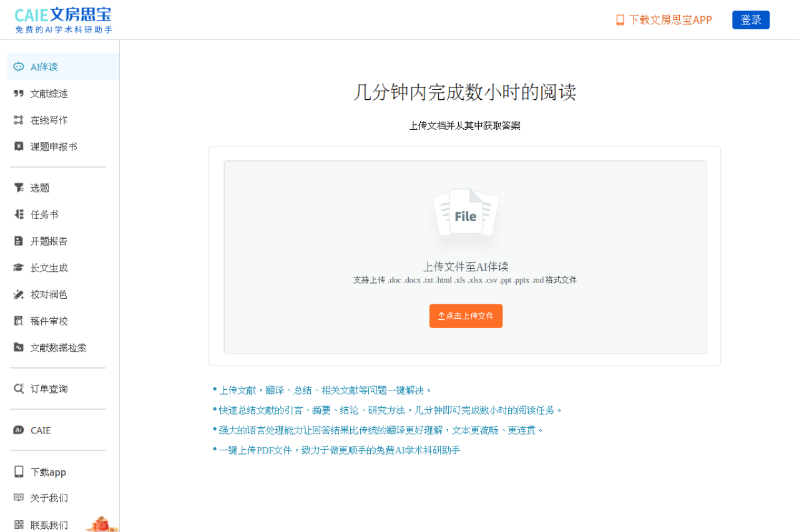Click the 任务书 sidebar icon
Viewport: 799px width, 532px height.
(x=19, y=215)
